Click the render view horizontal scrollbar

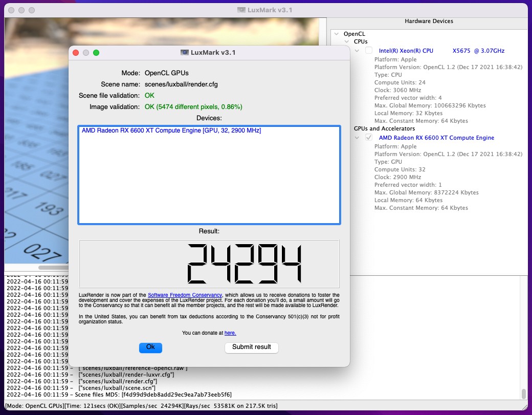click(x=53, y=268)
